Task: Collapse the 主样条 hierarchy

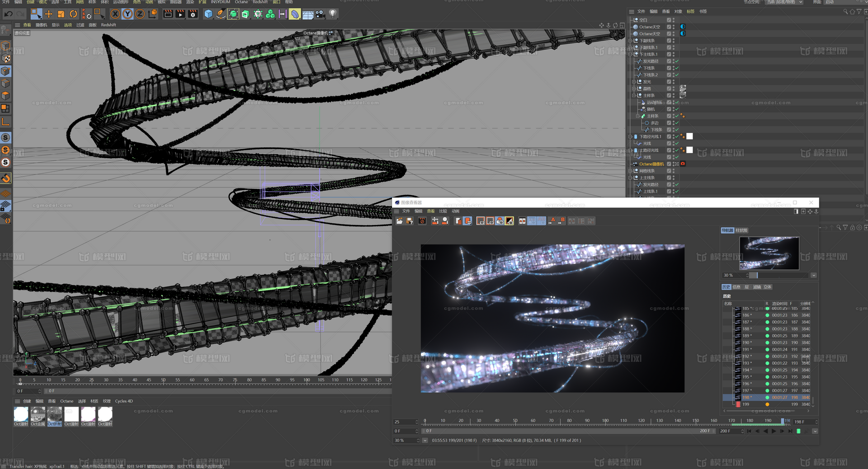Action: (x=634, y=95)
